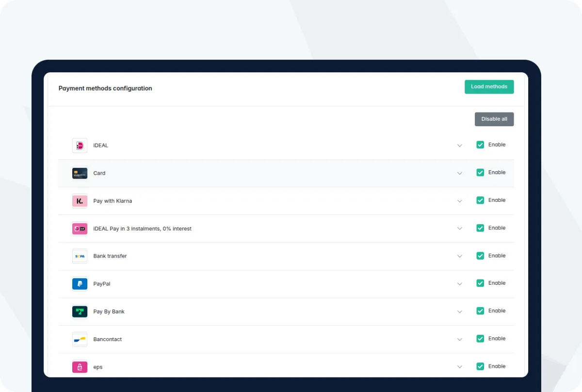Click the SEPA bank transfer icon
This screenshot has height=392, width=582.
point(80,256)
